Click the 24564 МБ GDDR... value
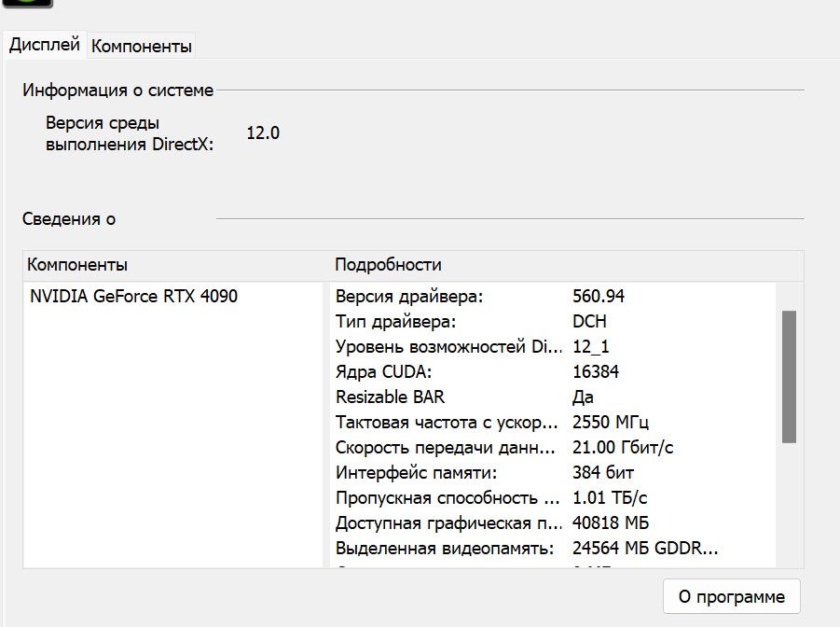Image resolution: width=840 pixels, height=627 pixels. [645, 548]
